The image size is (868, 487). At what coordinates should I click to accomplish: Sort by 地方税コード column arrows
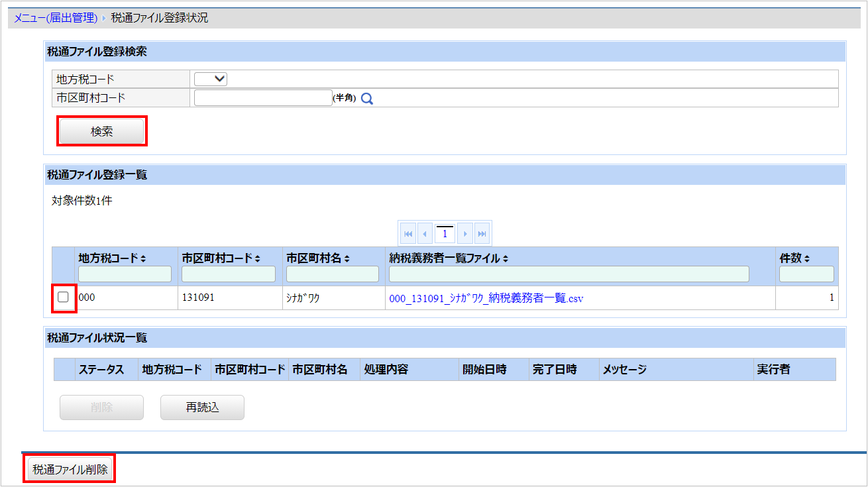pos(143,258)
